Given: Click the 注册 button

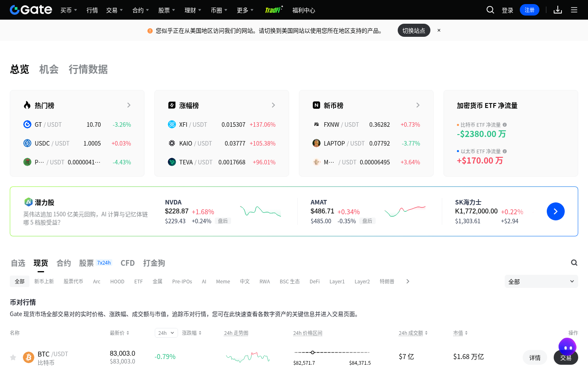Looking at the screenshot, I should (x=530, y=10).
